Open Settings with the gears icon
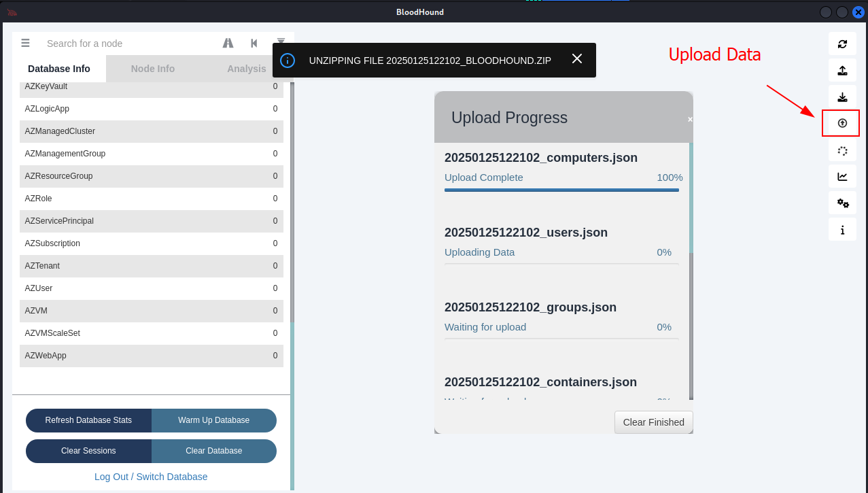The height and width of the screenshot is (493, 868). [x=842, y=203]
